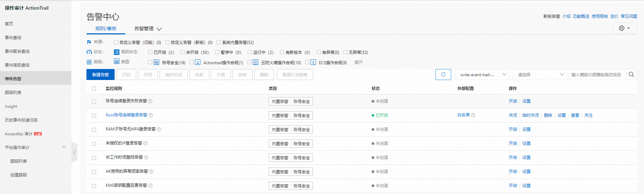Open 事件查询 in the sidebar
The height and width of the screenshot is (194, 644).
coord(13,37)
